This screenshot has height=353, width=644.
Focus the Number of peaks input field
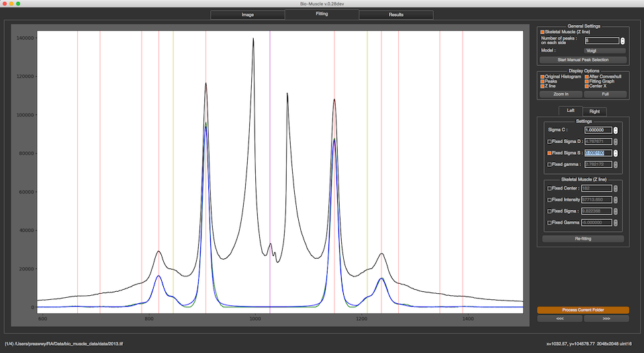(602, 41)
